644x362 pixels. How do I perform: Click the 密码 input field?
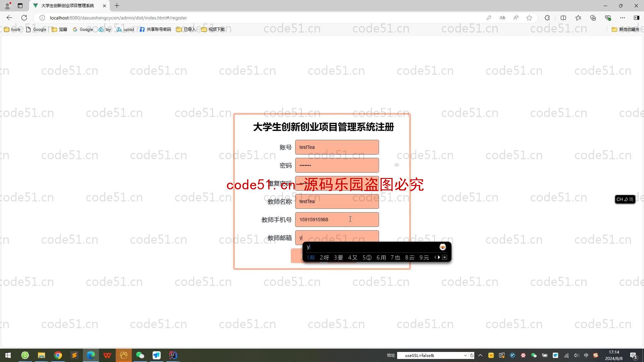[x=337, y=165]
